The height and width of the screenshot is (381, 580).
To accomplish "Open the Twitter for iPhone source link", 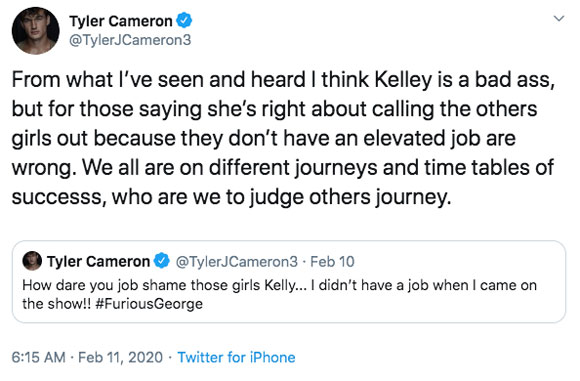I will [x=236, y=357].
